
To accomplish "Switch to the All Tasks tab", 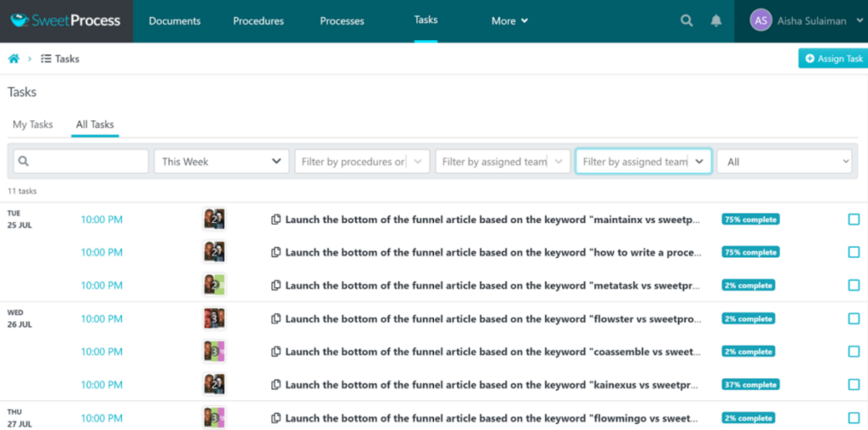I will [x=95, y=125].
